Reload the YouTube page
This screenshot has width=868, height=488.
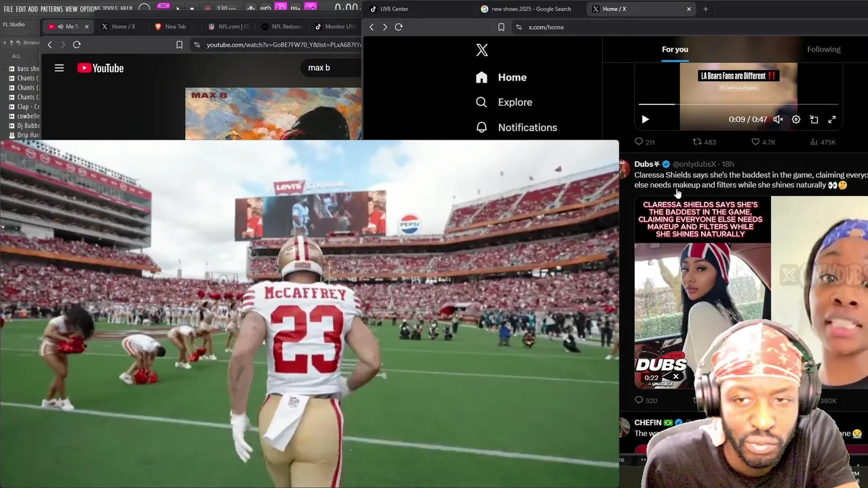point(77,45)
